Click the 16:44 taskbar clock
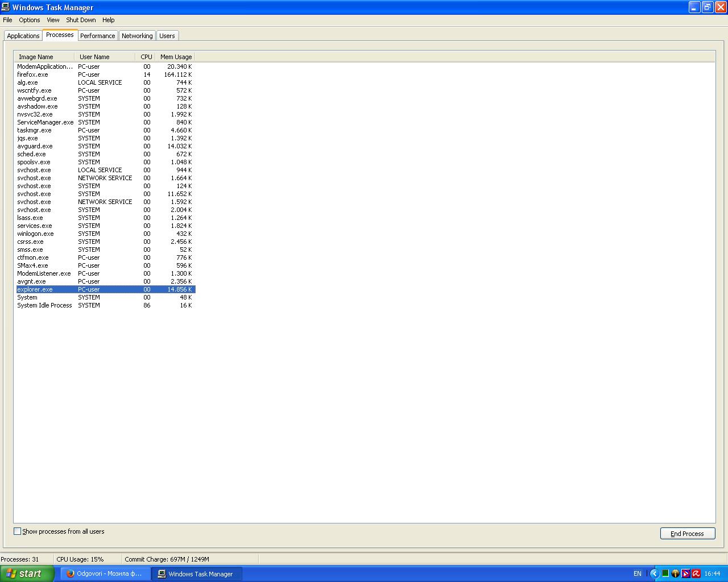Viewport: 728px width, 582px height. pyautogui.click(x=712, y=573)
